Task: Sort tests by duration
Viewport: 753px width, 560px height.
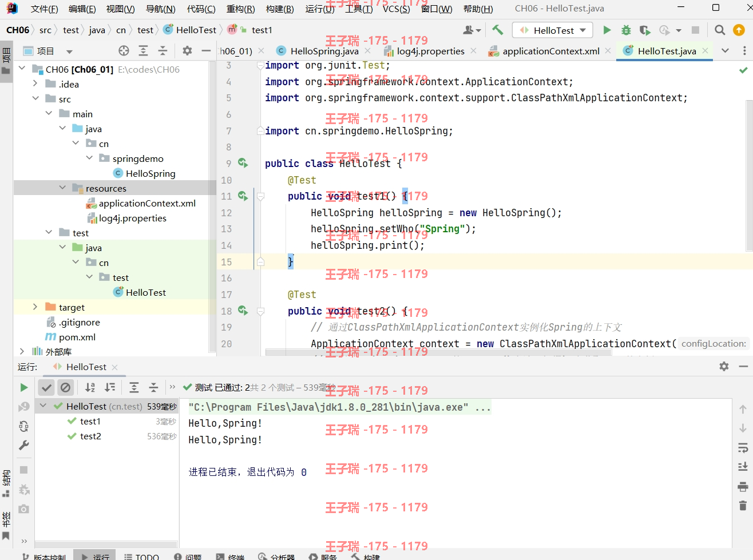Action: pos(110,387)
